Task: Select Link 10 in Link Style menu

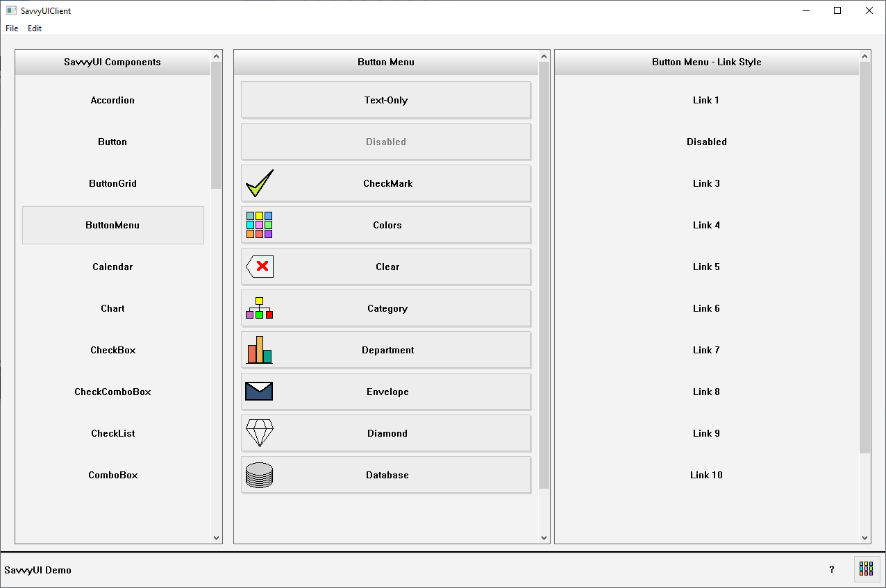Action: (706, 475)
